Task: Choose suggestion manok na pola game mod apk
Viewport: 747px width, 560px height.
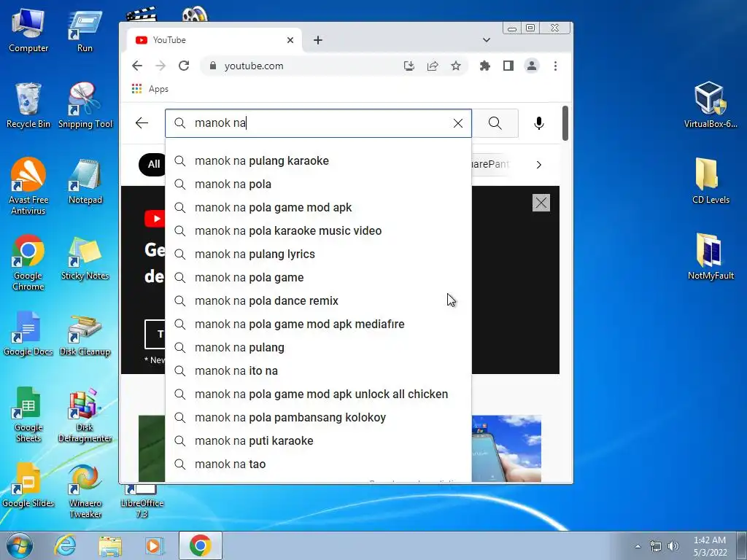Action: 318,208
